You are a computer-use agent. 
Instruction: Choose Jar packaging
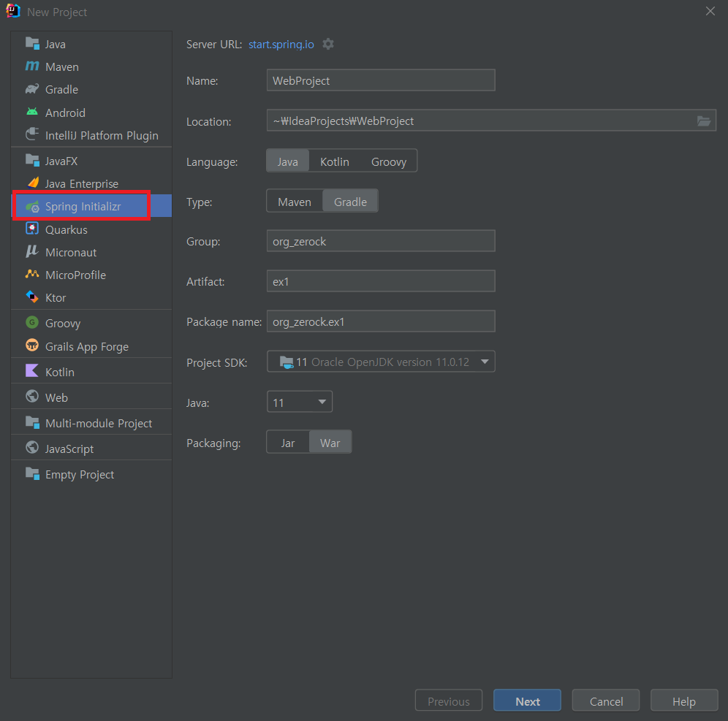click(x=287, y=443)
